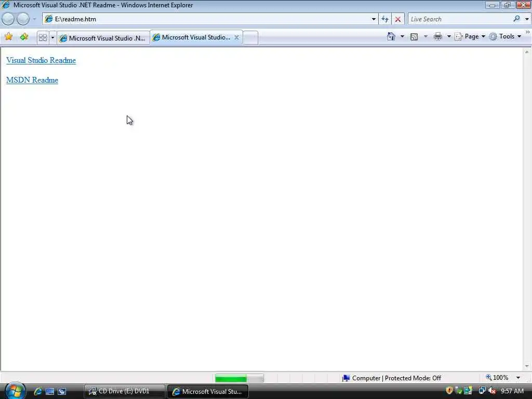This screenshot has width=532, height=399.
Task: Select Microsoft Visual Stu... taskbar button
Action: pyautogui.click(x=208, y=391)
